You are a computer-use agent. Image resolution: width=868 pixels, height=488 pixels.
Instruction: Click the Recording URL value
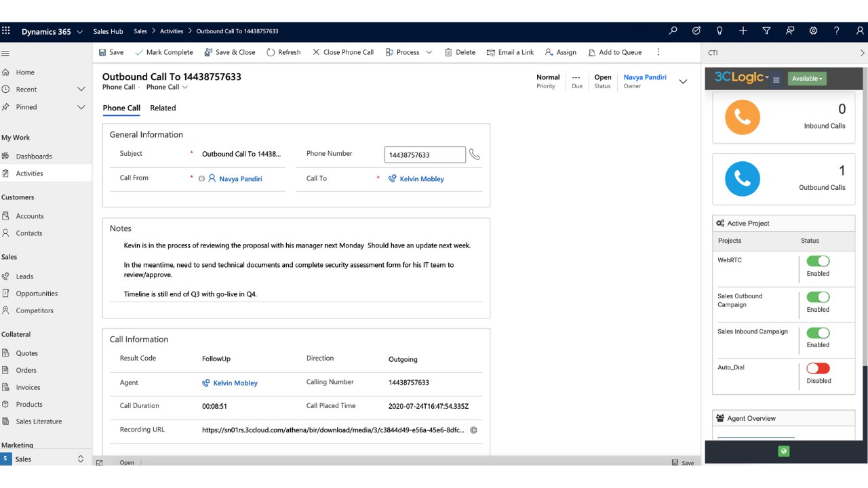click(333, 430)
